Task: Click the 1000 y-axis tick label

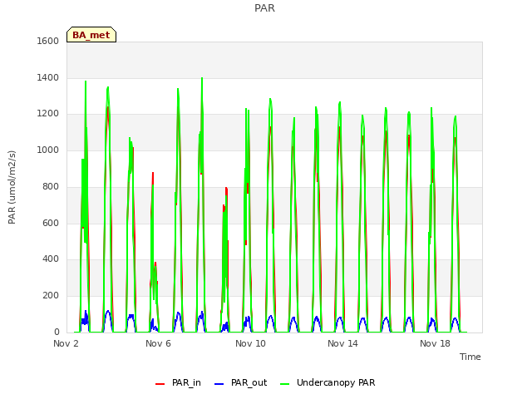Action: pos(48,150)
